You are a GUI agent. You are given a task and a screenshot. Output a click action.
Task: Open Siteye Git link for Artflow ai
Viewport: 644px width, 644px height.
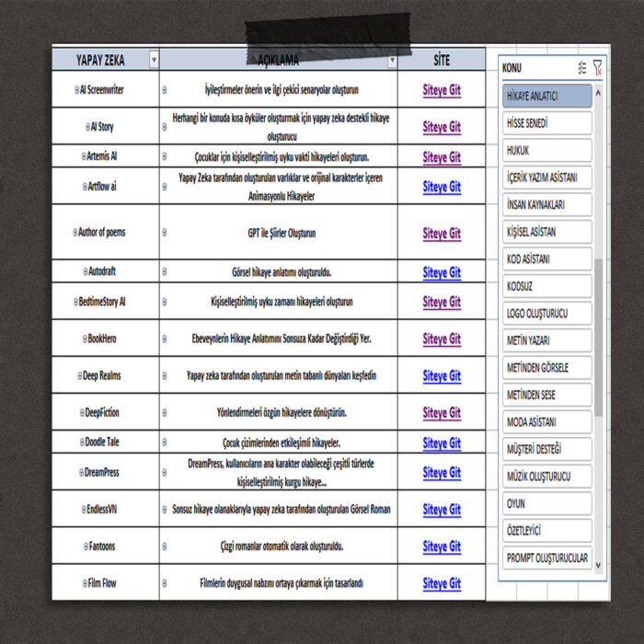point(442,187)
